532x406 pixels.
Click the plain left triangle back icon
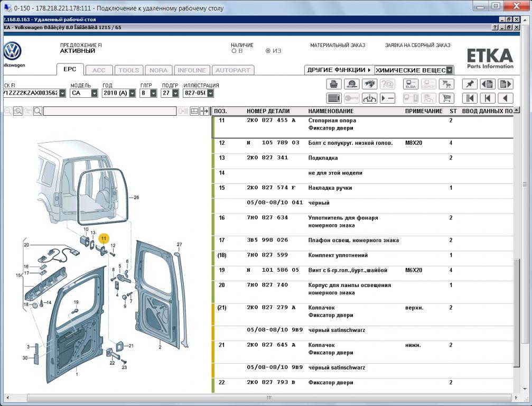tap(506, 98)
